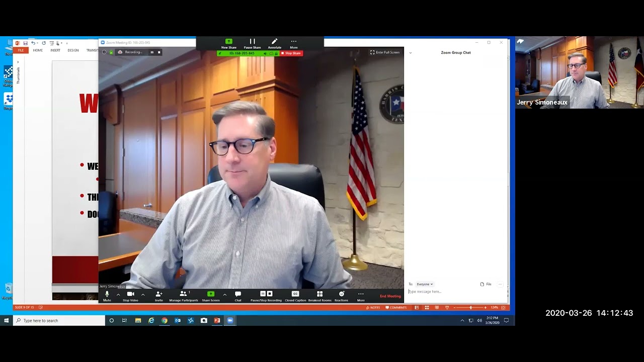
Task: Start a New Share
Action: pos(229,44)
